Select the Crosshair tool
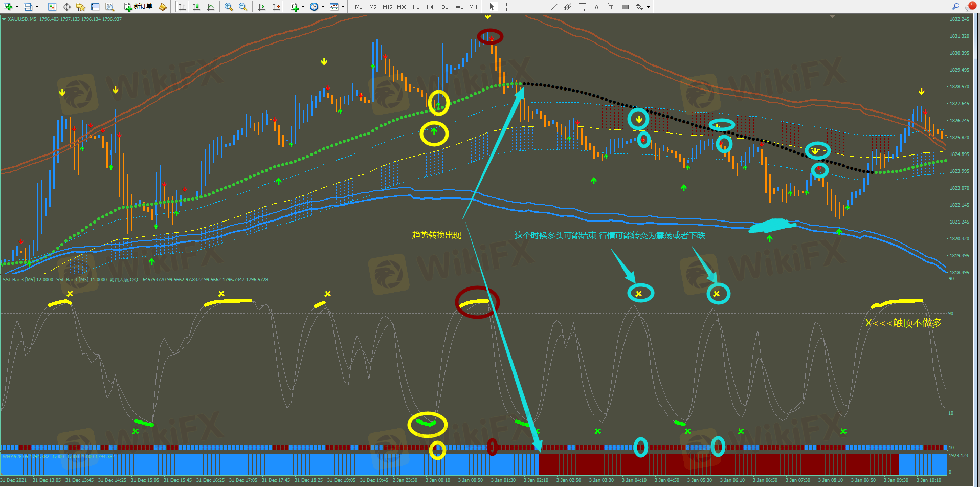The width and height of the screenshot is (980, 487). 506,7
